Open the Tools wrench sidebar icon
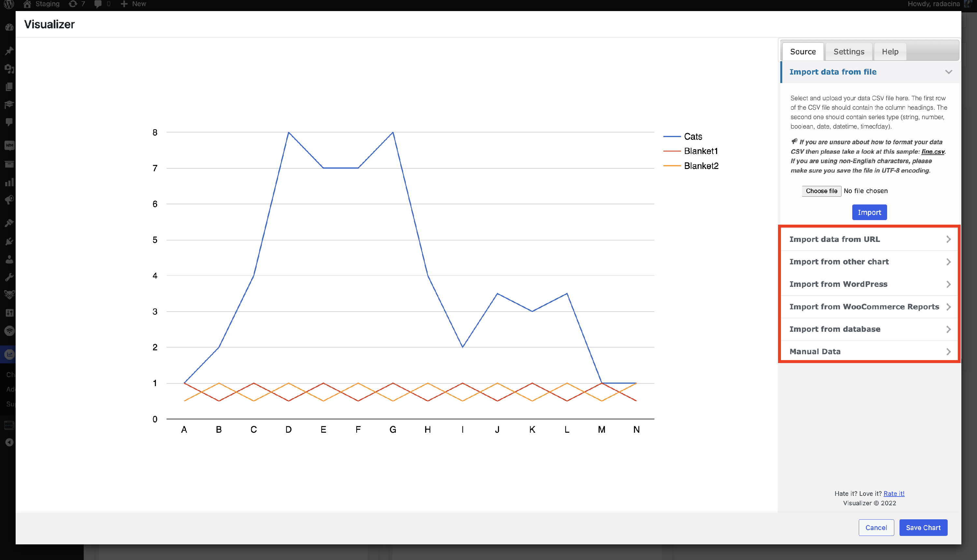Screen dimensions: 977x560 point(9,277)
